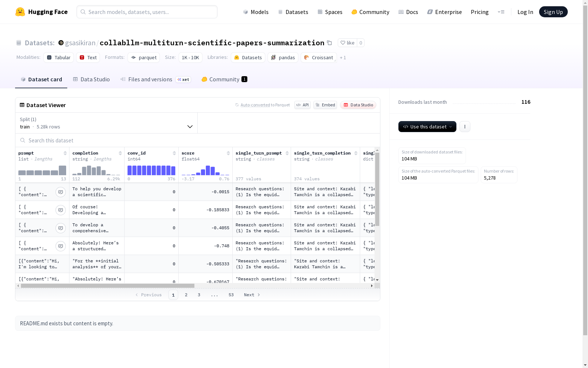
Task: Click the Hugging Face logo icon
Action: tap(20, 12)
